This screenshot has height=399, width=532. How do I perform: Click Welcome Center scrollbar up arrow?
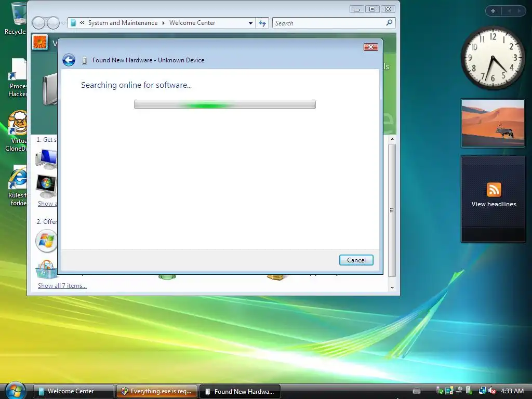click(392, 139)
